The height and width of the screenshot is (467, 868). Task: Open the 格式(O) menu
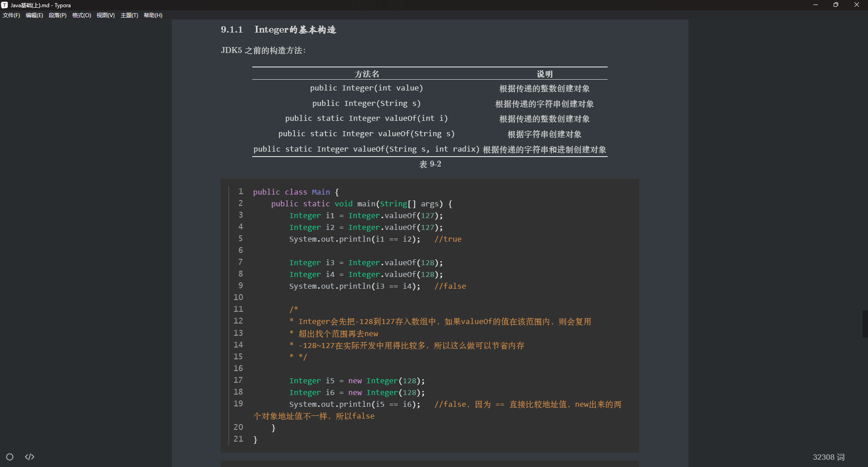coord(81,15)
